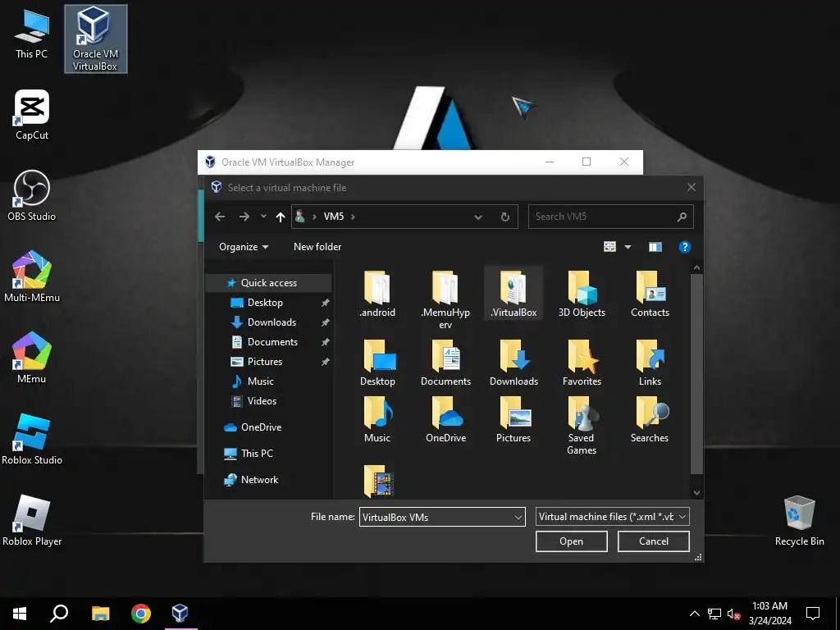Go up one folder level
Viewport: 840px width, 630px height.
281,217
